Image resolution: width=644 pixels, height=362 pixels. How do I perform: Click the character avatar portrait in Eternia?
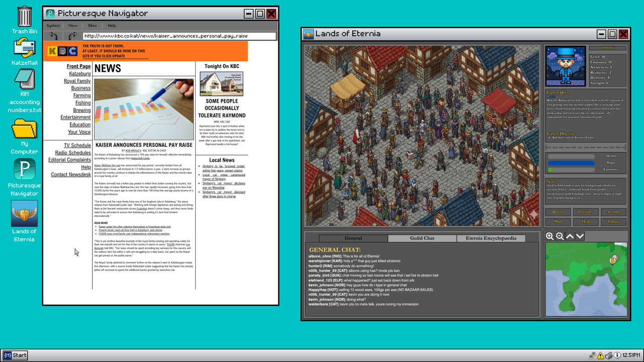pyautogui.click(x=566, y=66)
